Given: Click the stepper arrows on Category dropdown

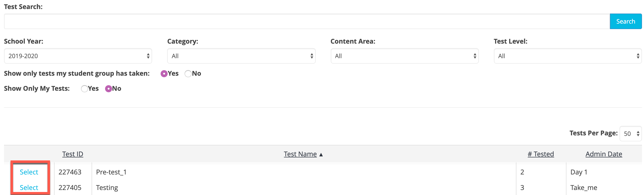Looking at the screenshot, I should point(312,56).
